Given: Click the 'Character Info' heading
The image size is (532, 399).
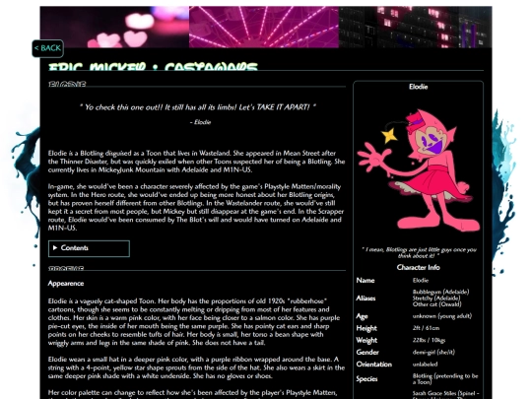Looking at the screenshot, I should [418, 267].
